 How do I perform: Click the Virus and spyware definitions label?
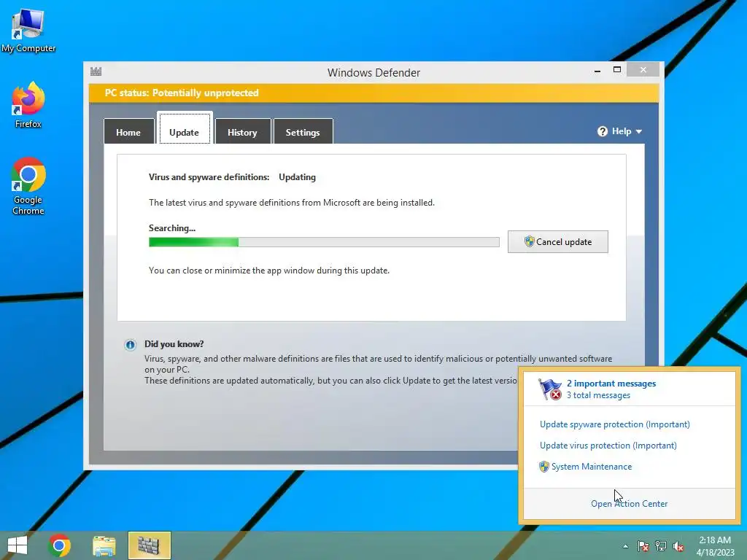pyautogui.click(x=209, y=177)
